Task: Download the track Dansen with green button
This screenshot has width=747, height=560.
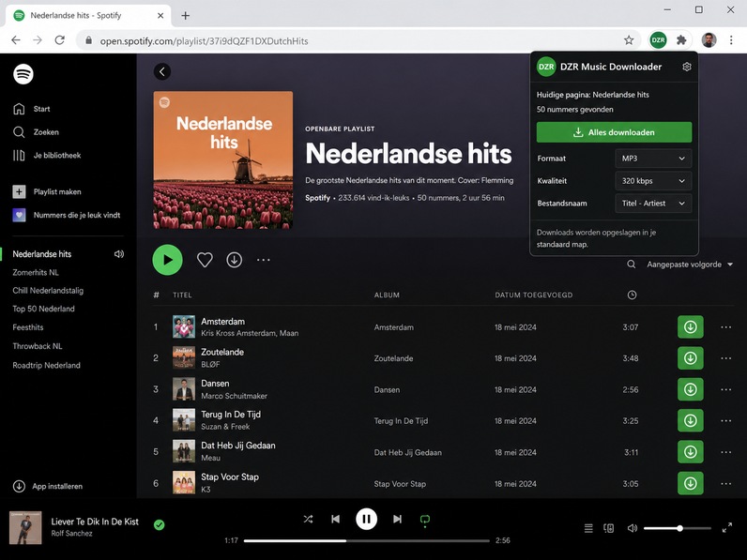Action: point(691,389)
